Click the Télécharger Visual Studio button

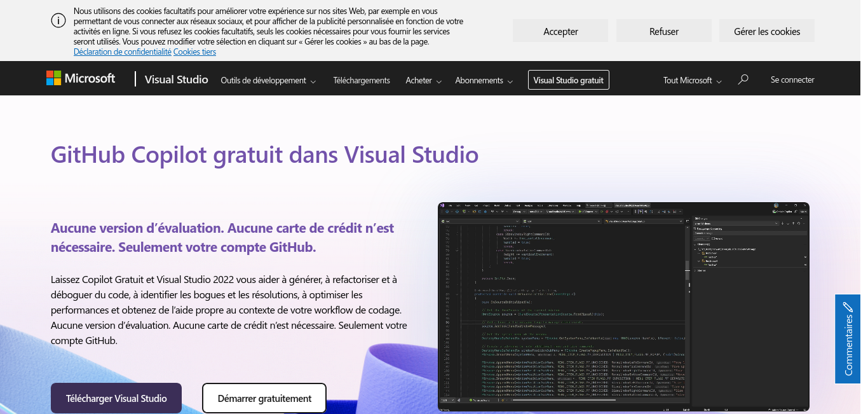click(x=116, y=398)
